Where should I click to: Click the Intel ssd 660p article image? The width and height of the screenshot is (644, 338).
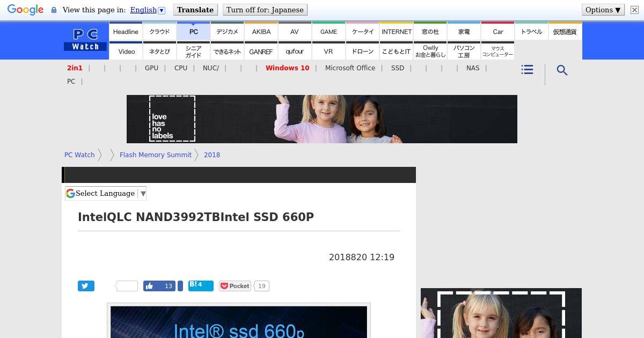pyautogui.click(x=239, y=322)
